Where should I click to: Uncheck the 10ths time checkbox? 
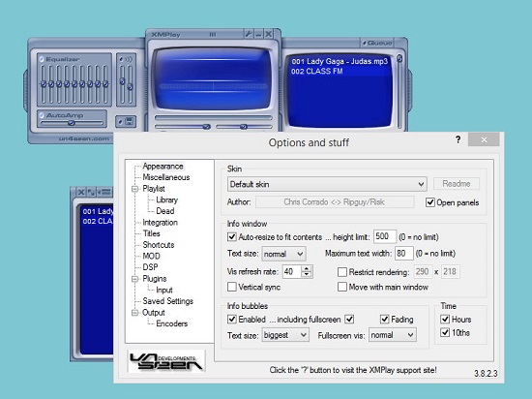pos(445,332)
